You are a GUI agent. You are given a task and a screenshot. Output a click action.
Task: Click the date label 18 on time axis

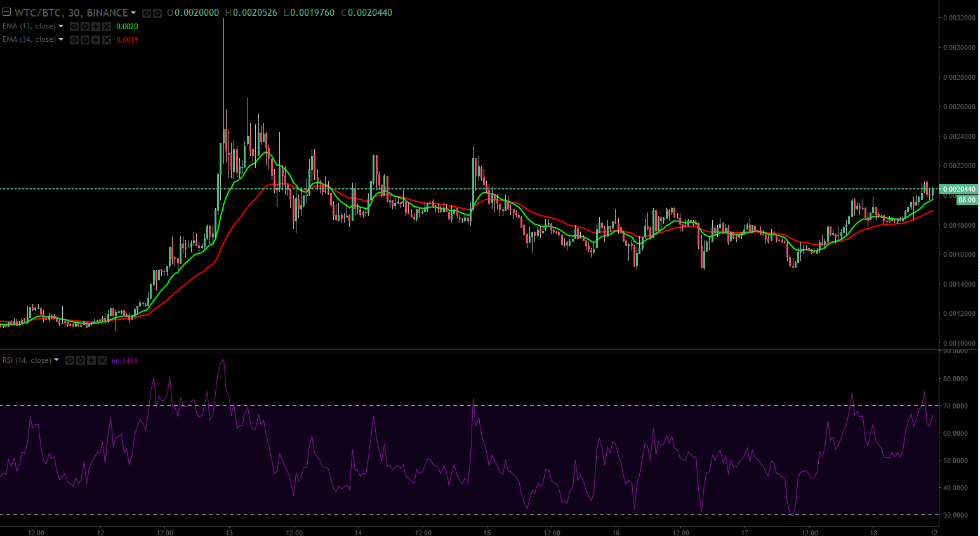point(873,532)
